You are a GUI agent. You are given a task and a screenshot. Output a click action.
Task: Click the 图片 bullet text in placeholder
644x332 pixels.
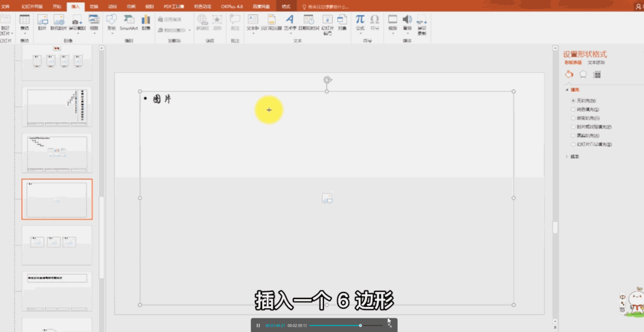pos(162,99)
